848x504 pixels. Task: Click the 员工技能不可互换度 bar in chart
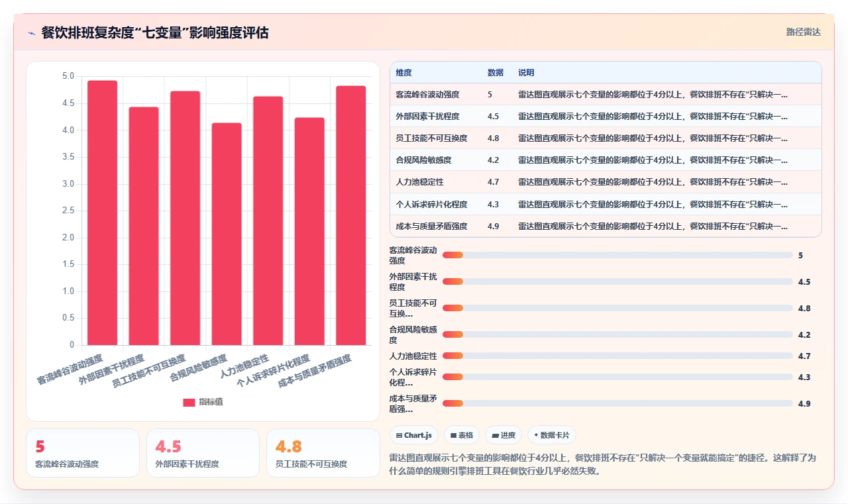[185, 218]
